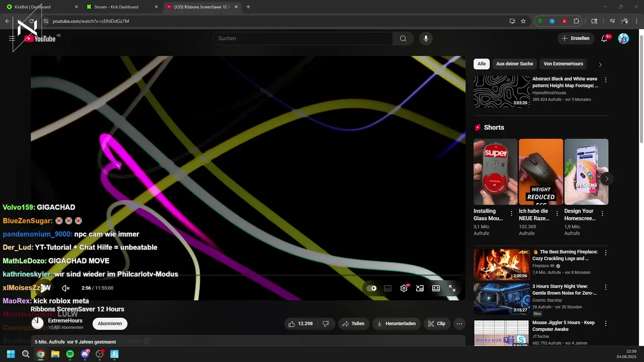The width and height of the screenshot is (644, 362).
Task: Click the Erstellen create button
Action: coord(576,38)
